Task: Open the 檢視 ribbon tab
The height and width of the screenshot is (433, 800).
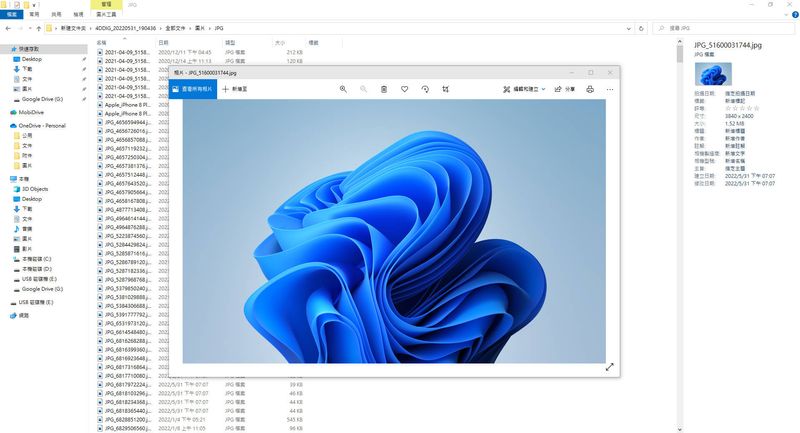Action: pyautogui.click(x=78, y=14)
